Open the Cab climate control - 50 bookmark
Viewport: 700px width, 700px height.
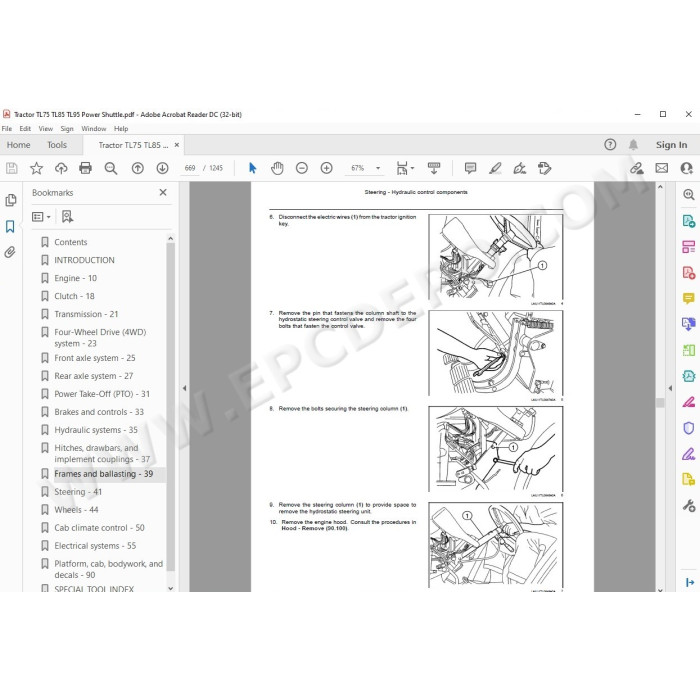[99, 528]
